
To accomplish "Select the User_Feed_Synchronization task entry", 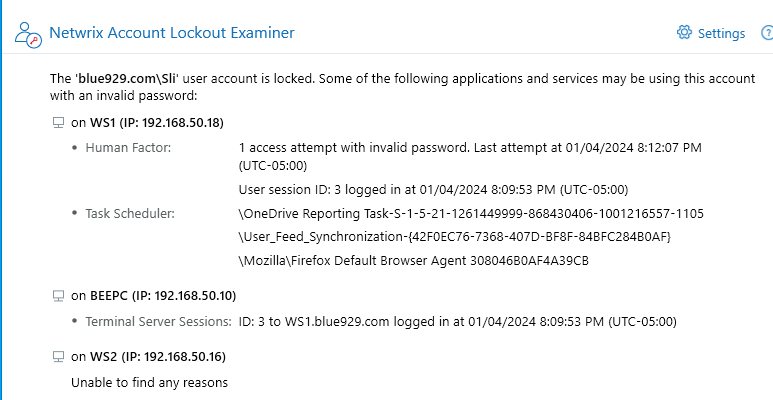I will click(454, 237).
